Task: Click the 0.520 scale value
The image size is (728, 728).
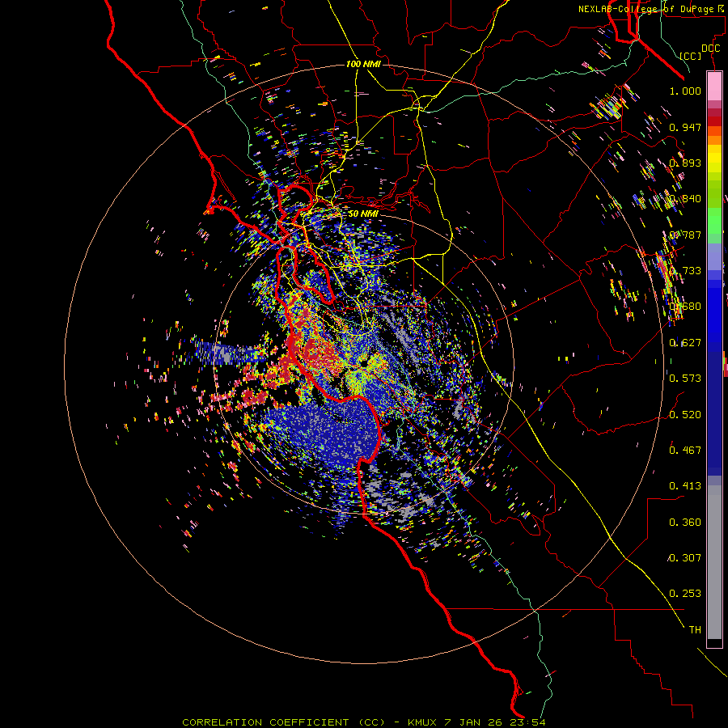Action: click(685, 415)
